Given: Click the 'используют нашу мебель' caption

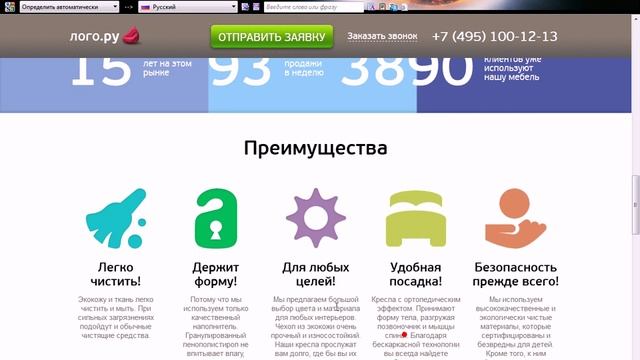Looking at the screenshot, I should coord(511,72).
